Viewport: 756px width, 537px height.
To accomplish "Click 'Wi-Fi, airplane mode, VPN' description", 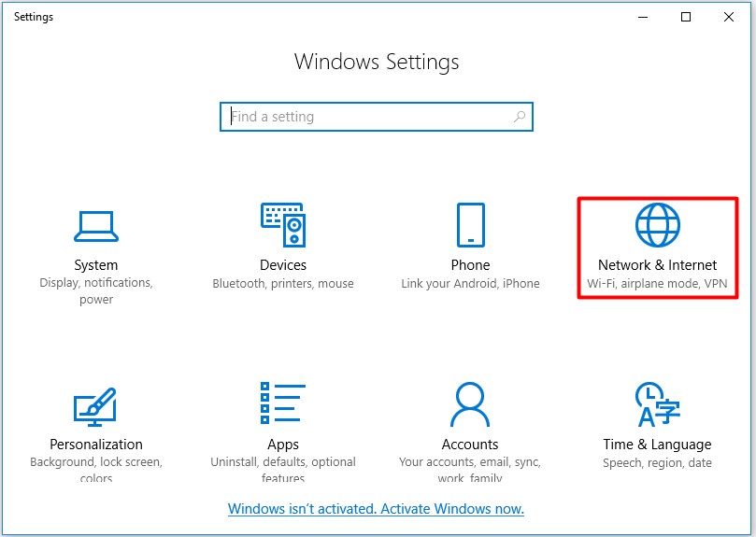I will [657, 284].
